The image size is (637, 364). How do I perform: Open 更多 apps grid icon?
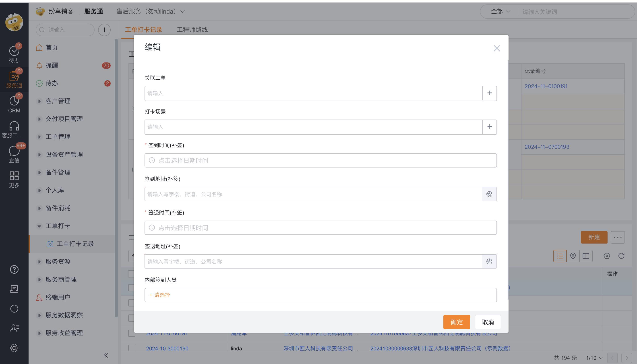pyautogui.click(x=14, y=179)
